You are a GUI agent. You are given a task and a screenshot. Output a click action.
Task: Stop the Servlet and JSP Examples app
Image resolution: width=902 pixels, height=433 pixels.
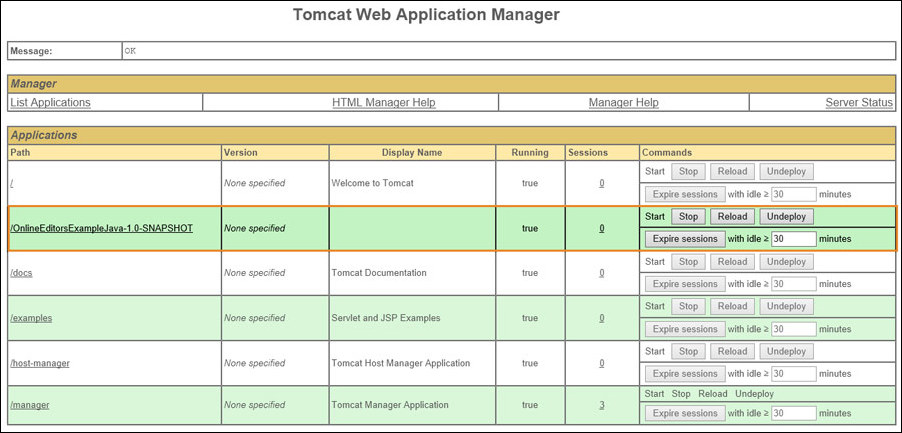coord(688,306)
